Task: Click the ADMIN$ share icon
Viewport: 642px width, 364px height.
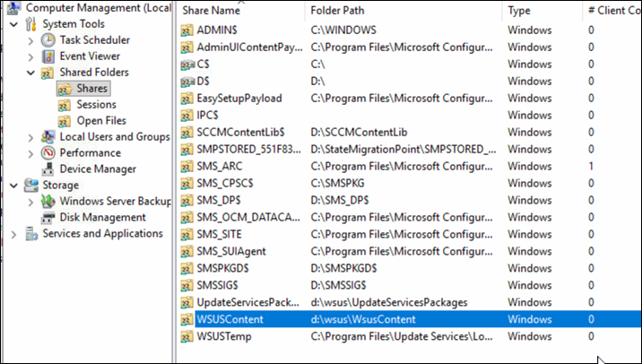Action: coord(186,30)
